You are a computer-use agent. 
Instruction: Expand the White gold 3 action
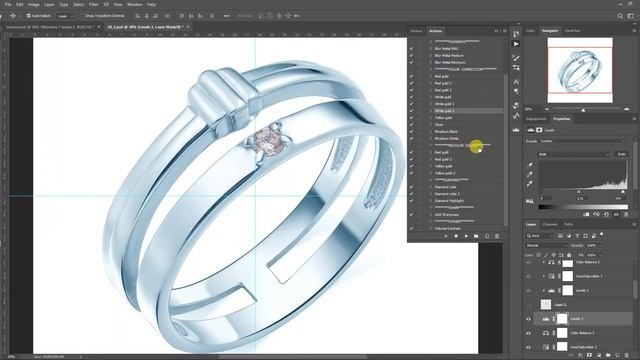pos(431,111)
